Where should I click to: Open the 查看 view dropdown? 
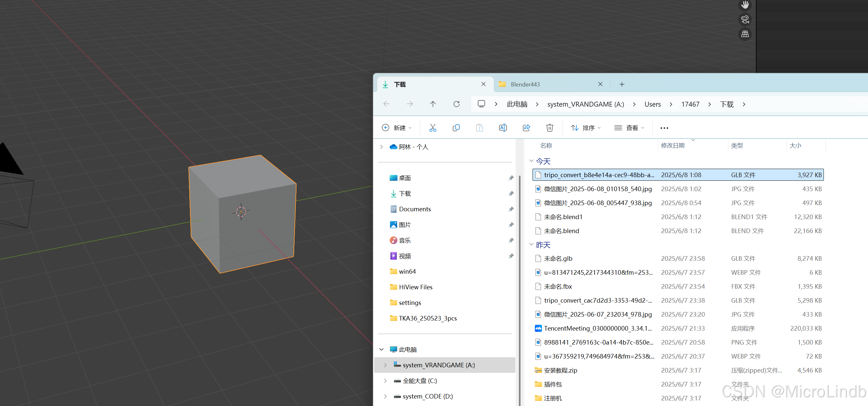click(x=629, y=128)
